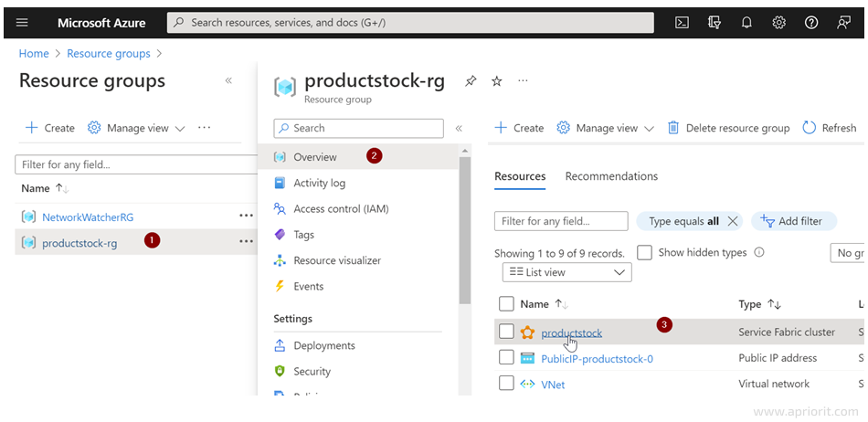Screen dimensions: 868x422
Task: Click the productstock-rg resource group title icon
Action: coord(286,87)
